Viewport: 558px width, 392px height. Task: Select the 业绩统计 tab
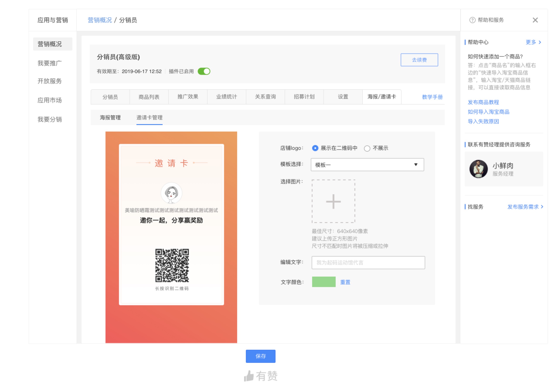226,97
